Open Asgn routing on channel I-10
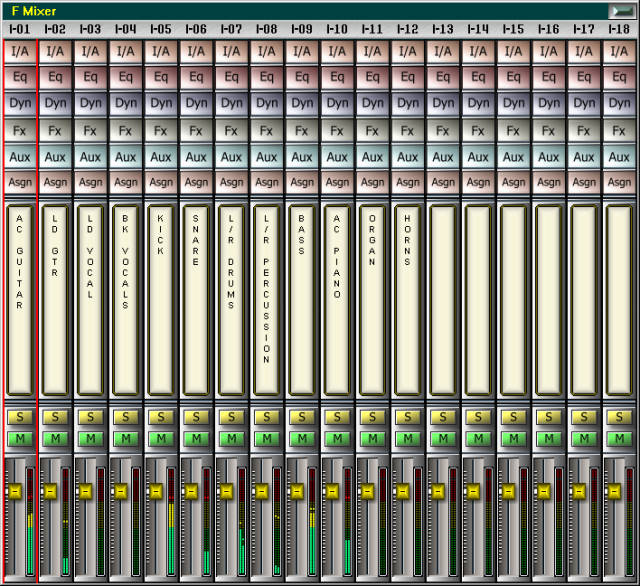Screen dimensions: 640x586 [x=337, y=182]
